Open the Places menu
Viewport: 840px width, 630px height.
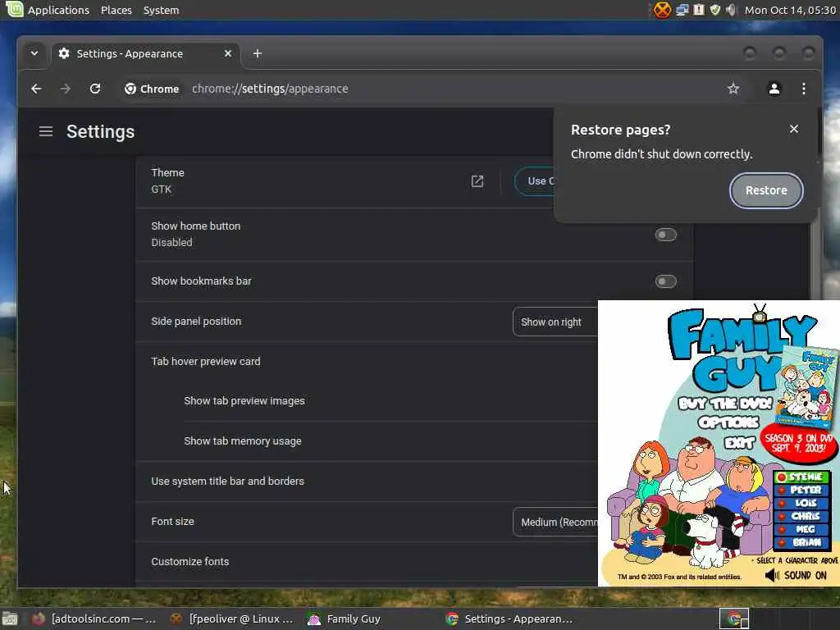[x=116, y=10]
